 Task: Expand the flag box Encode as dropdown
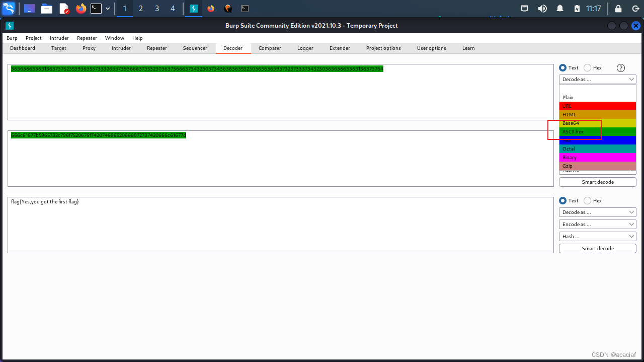click(x=598, y=225)
